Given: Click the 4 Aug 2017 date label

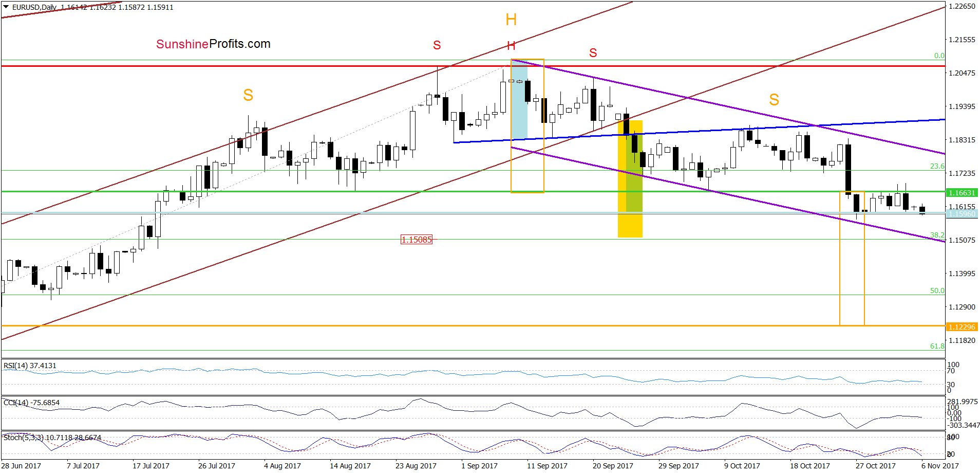Looking at the screenshot, I should [x=282, y=466].
